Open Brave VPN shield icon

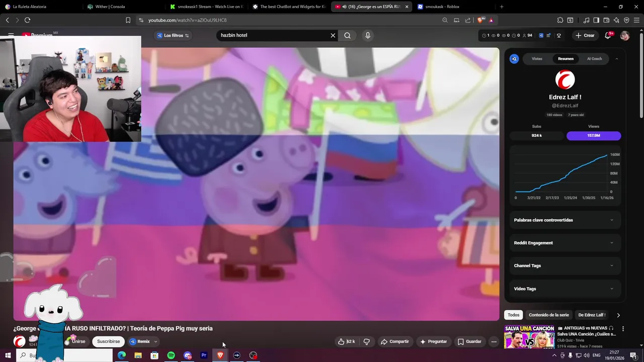click(626, 20)
